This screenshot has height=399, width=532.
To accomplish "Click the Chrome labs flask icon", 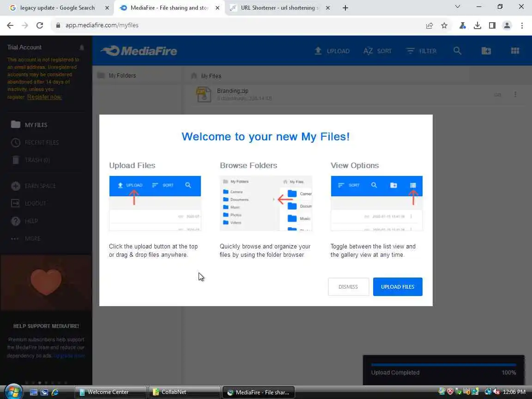I will click(462, 25).
